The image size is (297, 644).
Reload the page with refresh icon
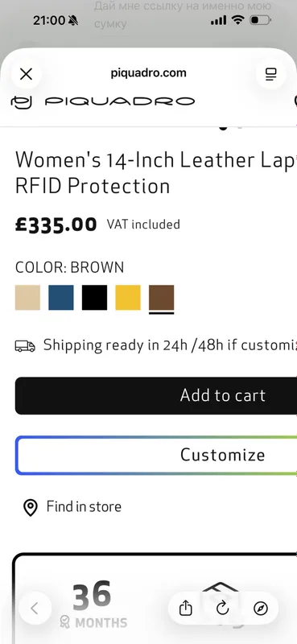(223, 609)
